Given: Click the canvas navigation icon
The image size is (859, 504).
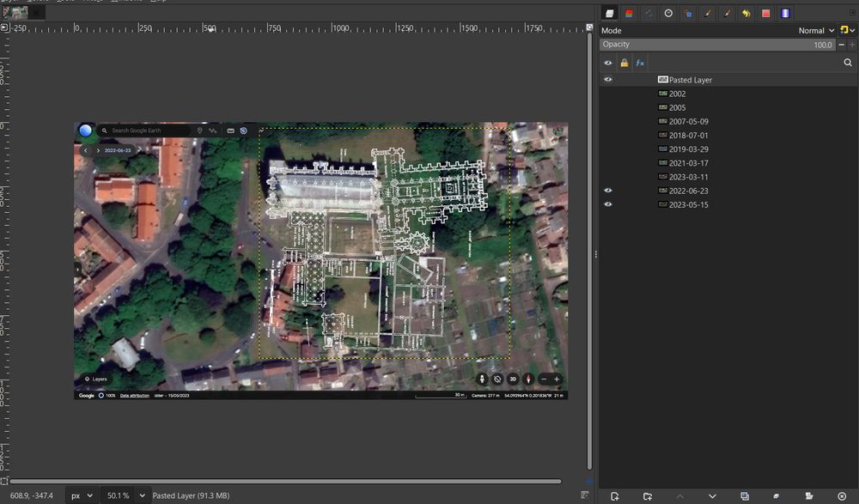Looking at the screenshot, I should click(589, 482).
